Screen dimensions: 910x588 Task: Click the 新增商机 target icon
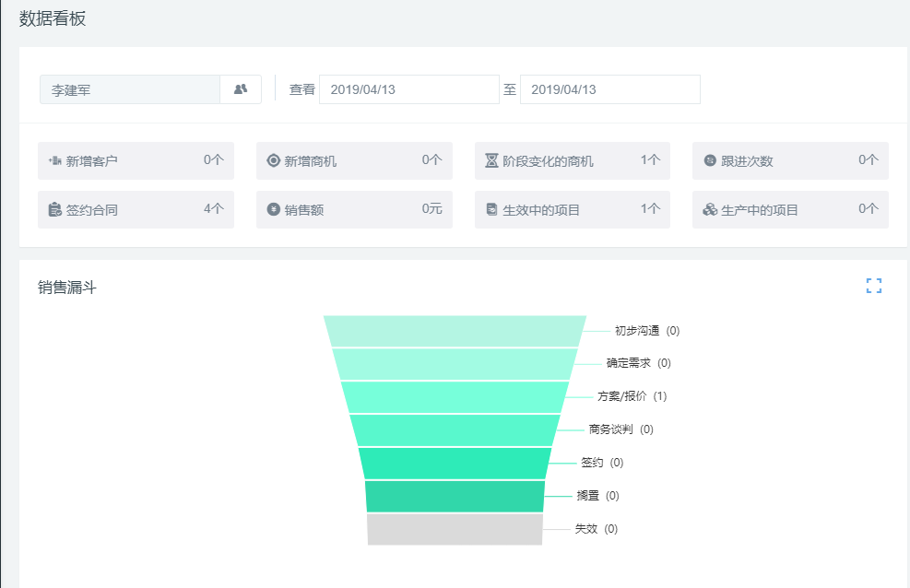[273, 160]
